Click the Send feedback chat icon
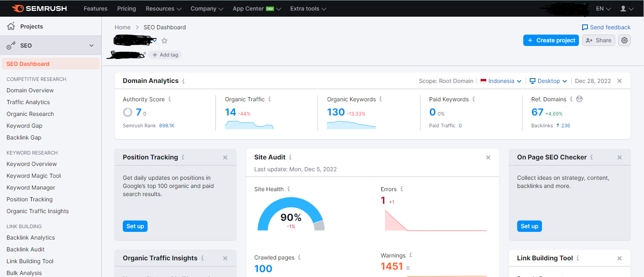 click(x=585, y=27)
